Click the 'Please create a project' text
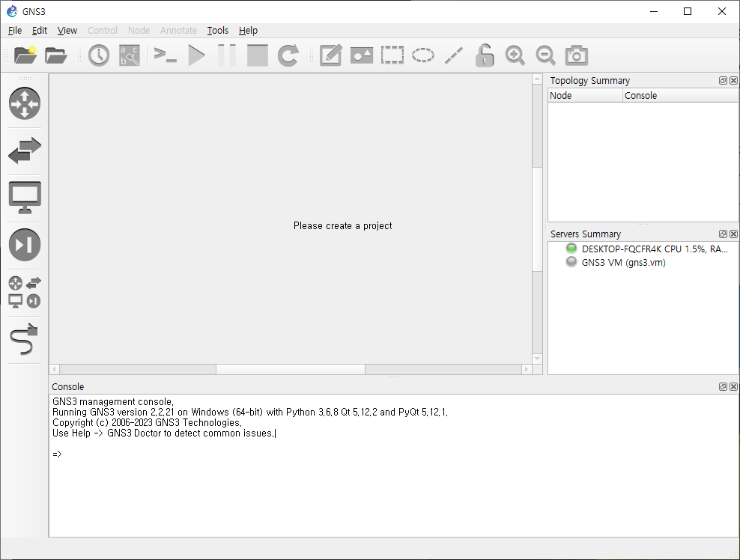The width and height of the screenshot is (740, 560). click(342, 225)
